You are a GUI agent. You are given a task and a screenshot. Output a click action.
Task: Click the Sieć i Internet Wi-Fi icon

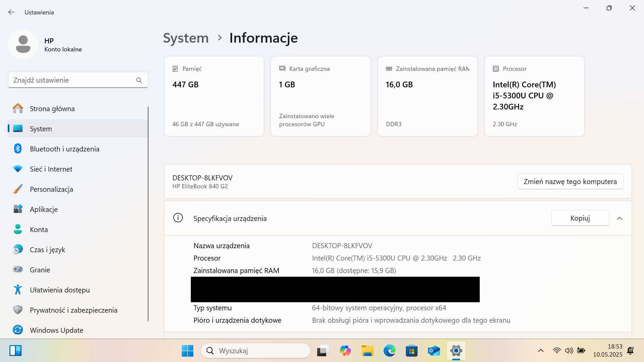click(x=18, y=169)
